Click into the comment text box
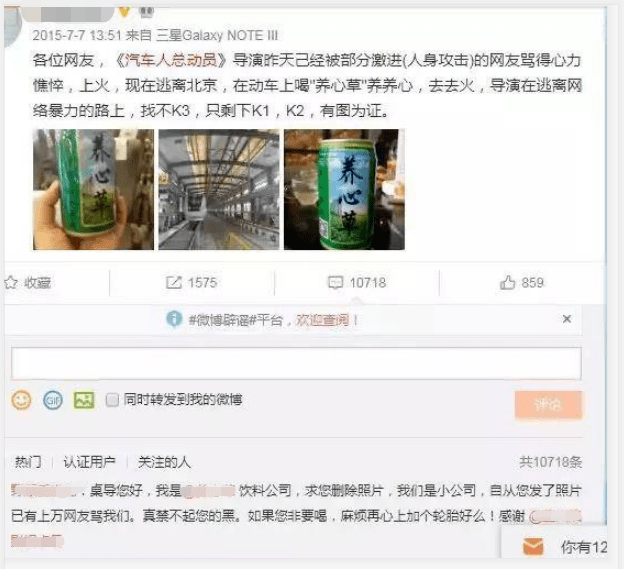The width and height of the screenshot is (624, 569). [x=296, y=363]
